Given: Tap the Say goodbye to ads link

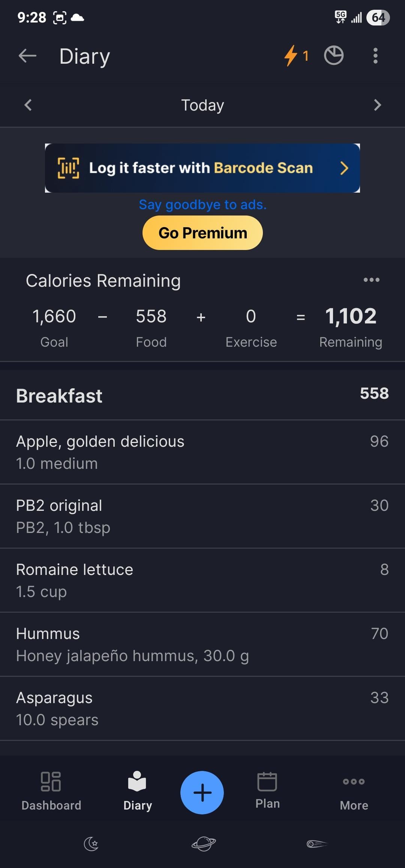Looking at the screenshot, I should 202,205.
